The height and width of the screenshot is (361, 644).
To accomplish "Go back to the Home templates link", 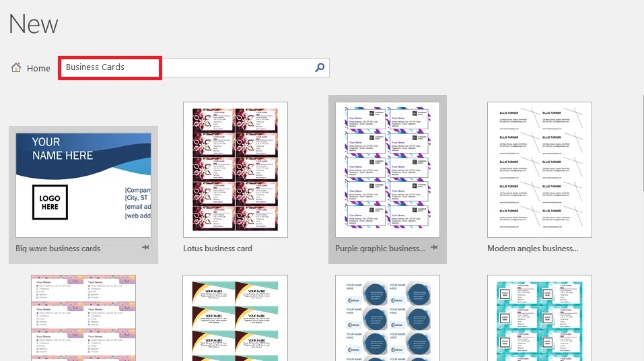I will [x=38, y=68].
